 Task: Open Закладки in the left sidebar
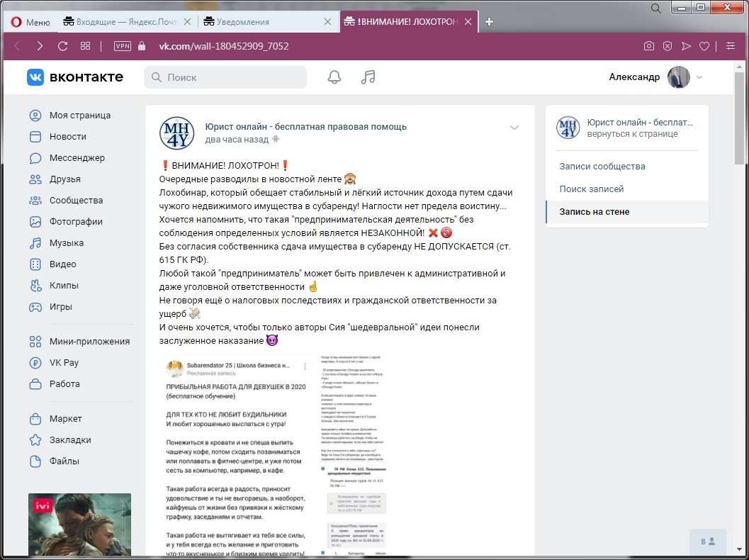70,440
